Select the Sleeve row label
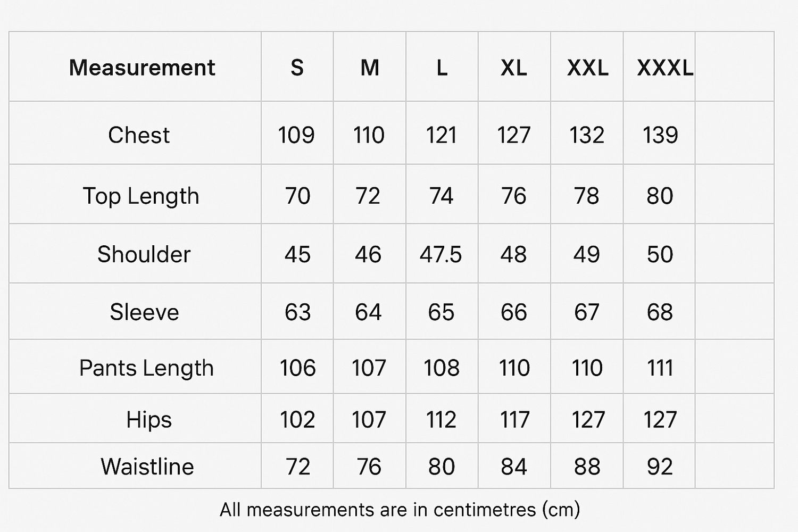This screenshot has height=532, width=798. click(144, 312)
